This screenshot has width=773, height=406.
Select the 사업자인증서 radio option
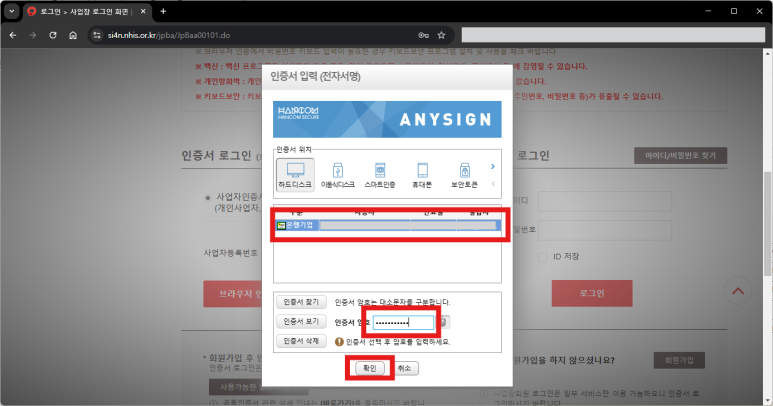coord(208,198)
